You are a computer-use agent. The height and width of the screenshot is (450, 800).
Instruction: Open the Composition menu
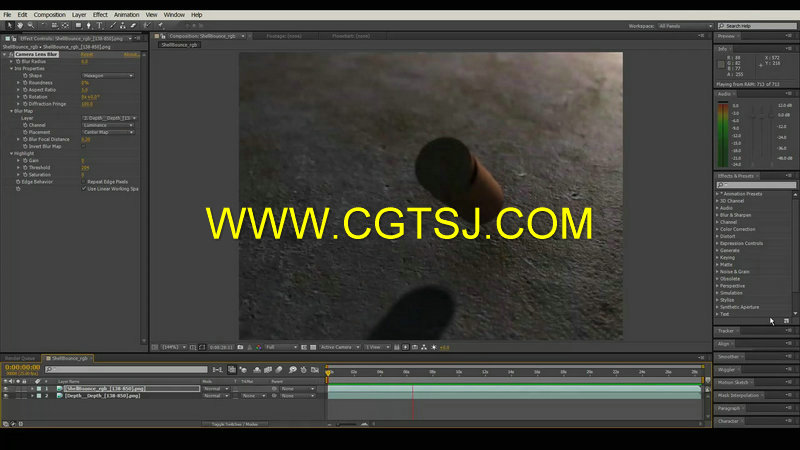click(x=49, y=15)
